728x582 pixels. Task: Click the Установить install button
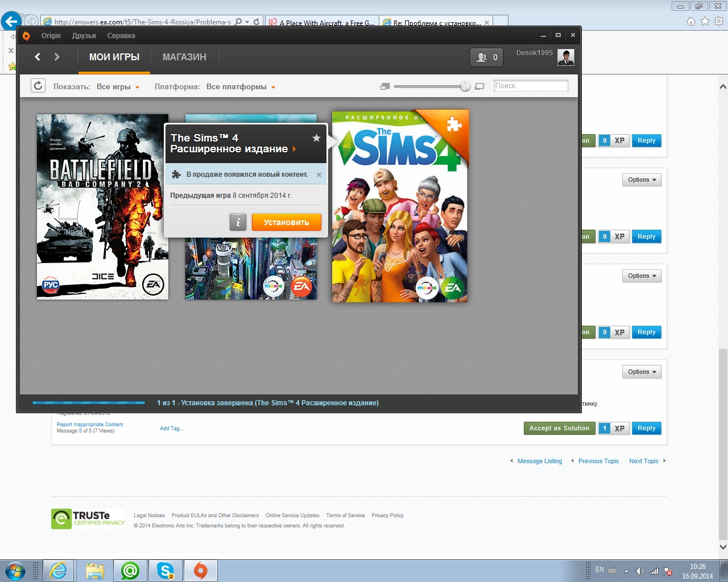(287, 222)
